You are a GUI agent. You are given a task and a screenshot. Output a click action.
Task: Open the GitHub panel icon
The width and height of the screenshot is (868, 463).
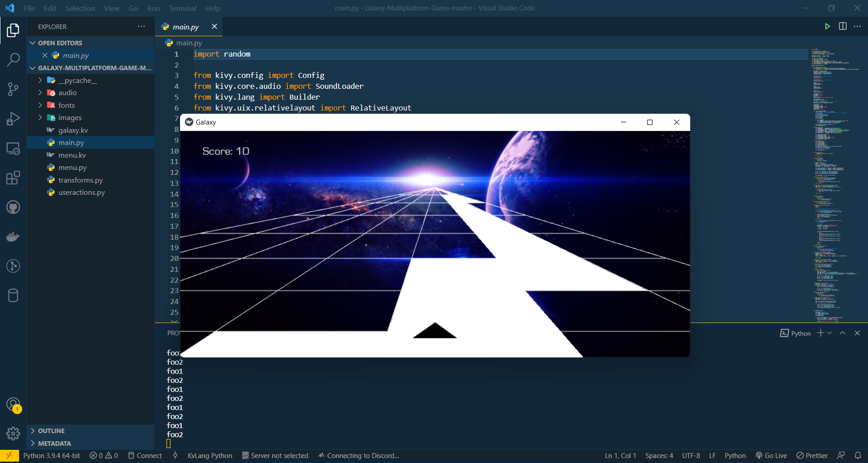coord(13,207)
